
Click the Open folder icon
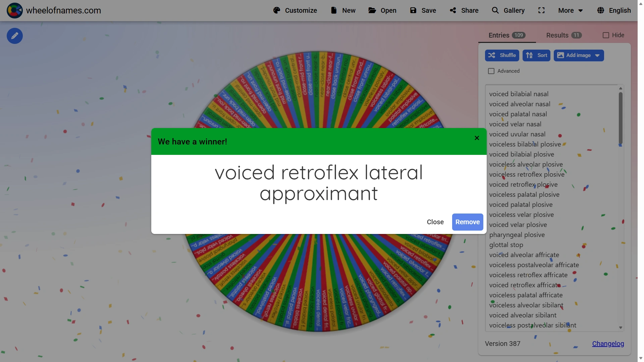pyautogui.click(x=372, y=10)
